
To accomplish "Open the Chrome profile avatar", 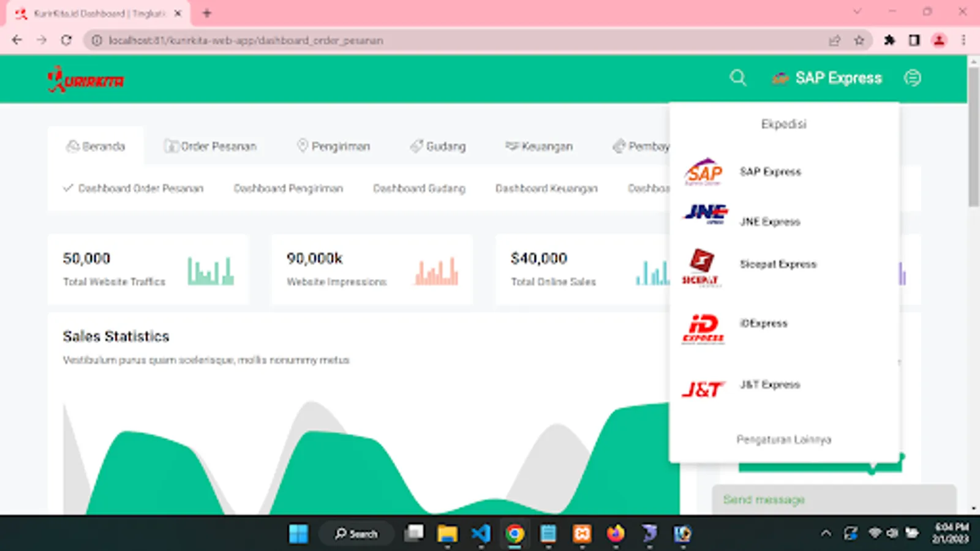I will [939, 40].
